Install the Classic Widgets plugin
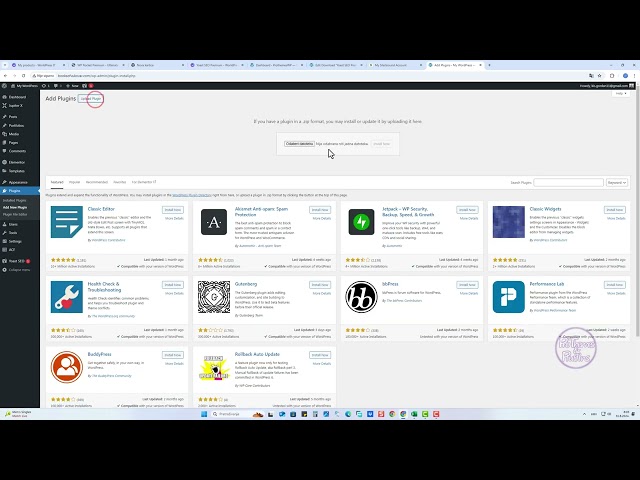640x480 pixels. click(615, 210)
